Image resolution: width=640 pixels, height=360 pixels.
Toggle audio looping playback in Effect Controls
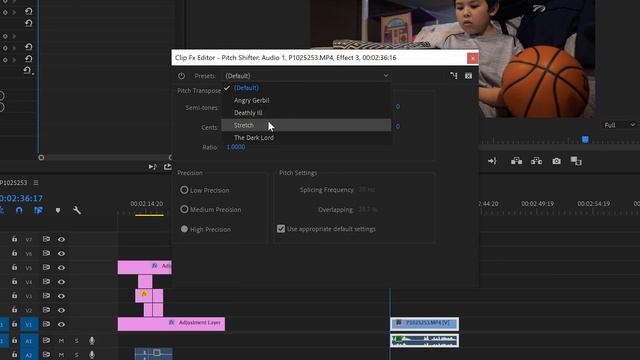167,167
